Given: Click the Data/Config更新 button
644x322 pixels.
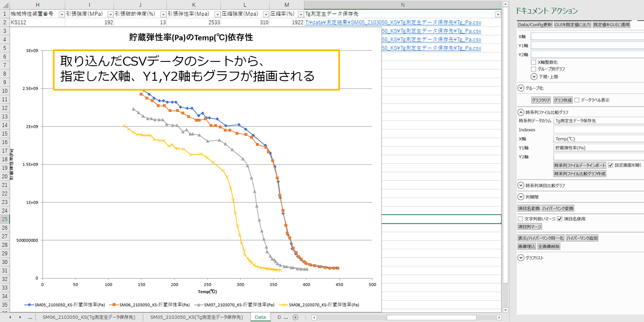Looking at the screenshot, I should (535, 24).
